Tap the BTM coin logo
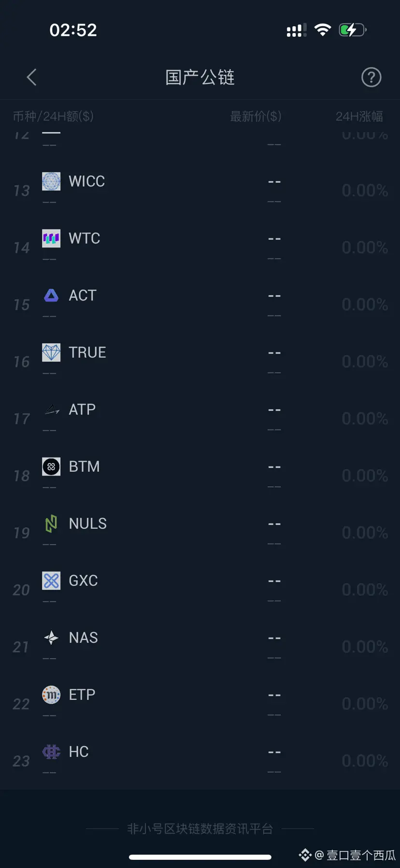Viewport: 400px width, 868px height. coord(51,466)
